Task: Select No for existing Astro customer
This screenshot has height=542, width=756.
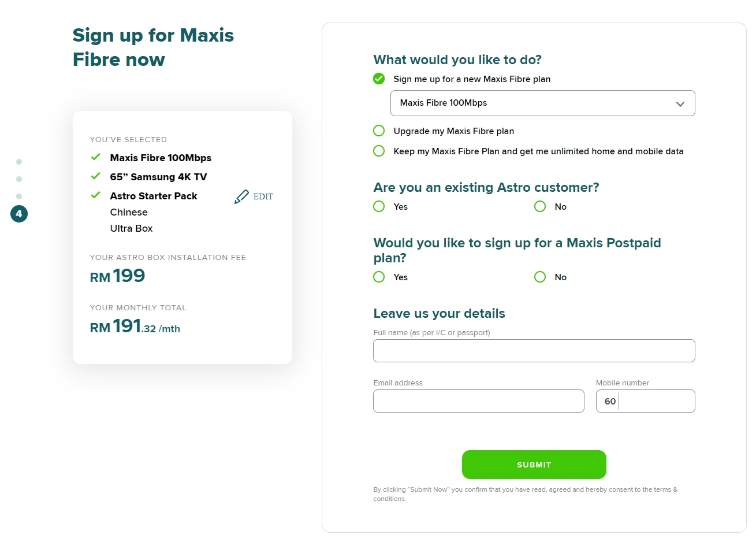Action: pyautogui.click(x=540, y=206)
